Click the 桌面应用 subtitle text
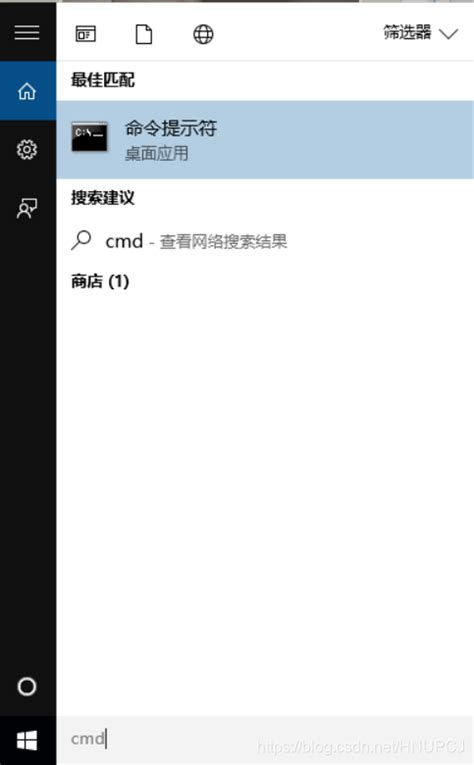The height and width of the screenshot is (765, 474). 157,154
